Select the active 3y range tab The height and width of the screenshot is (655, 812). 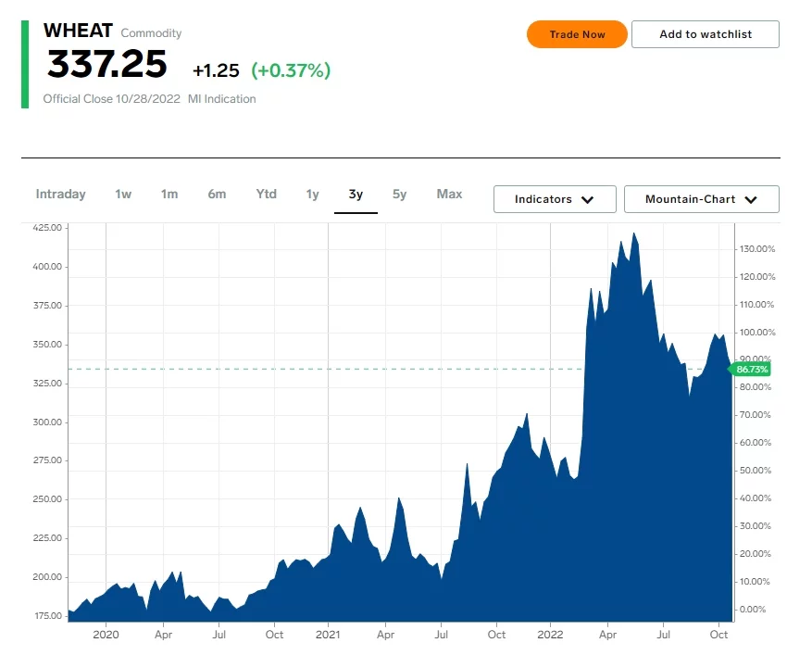tap(356, 195)
